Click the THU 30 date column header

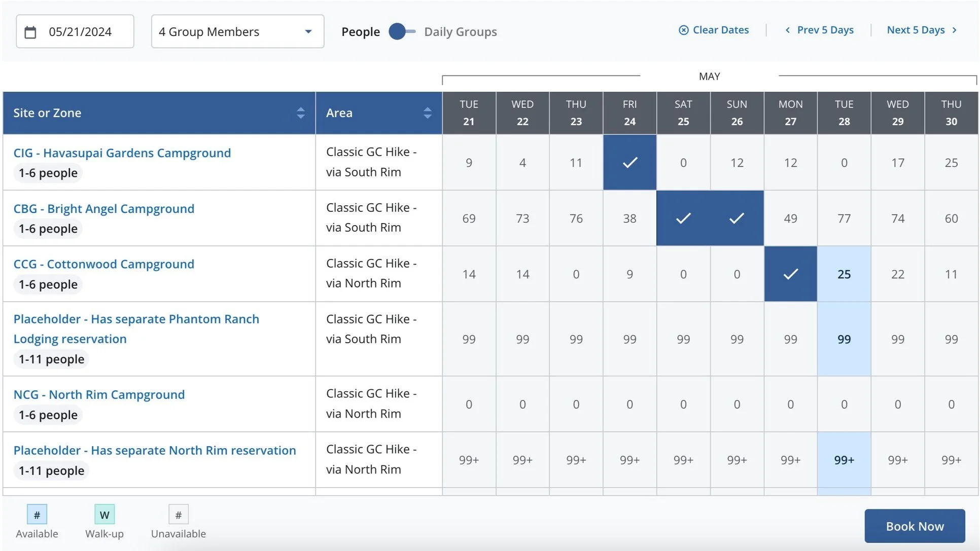(x=951, y=113)
